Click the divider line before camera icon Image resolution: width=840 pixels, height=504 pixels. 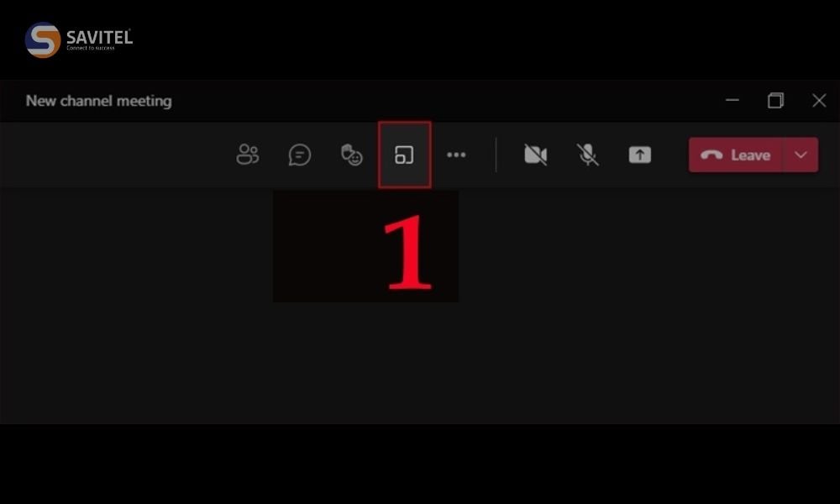(496, 155)
